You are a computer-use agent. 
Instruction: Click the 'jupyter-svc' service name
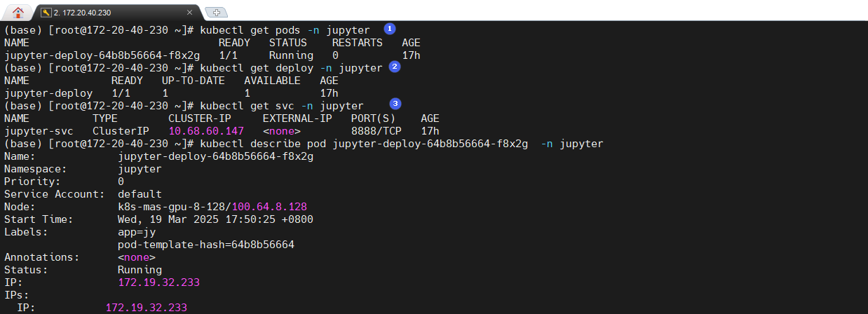[x=39, y=131]
